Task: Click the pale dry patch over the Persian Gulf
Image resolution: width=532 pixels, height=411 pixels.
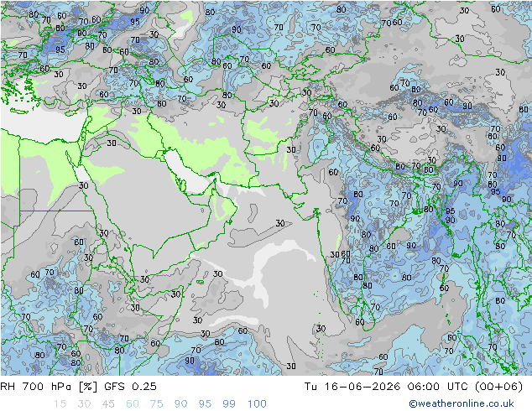Action: click(185, 173)
